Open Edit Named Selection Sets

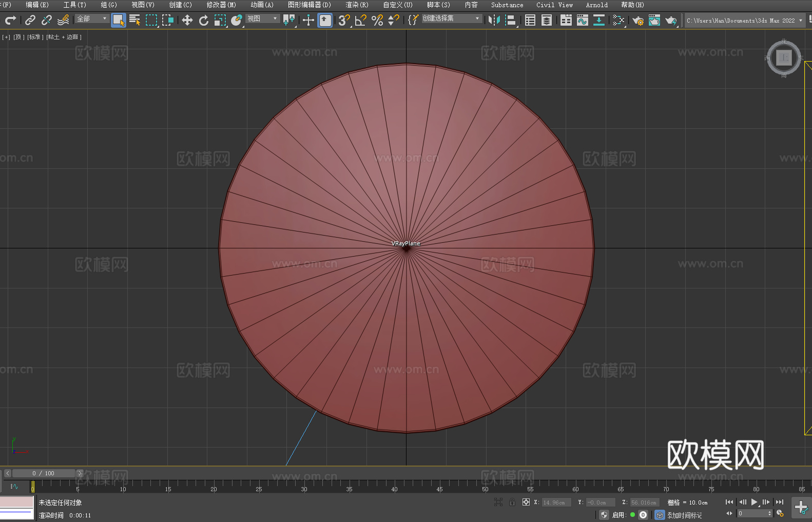[413, 20]
